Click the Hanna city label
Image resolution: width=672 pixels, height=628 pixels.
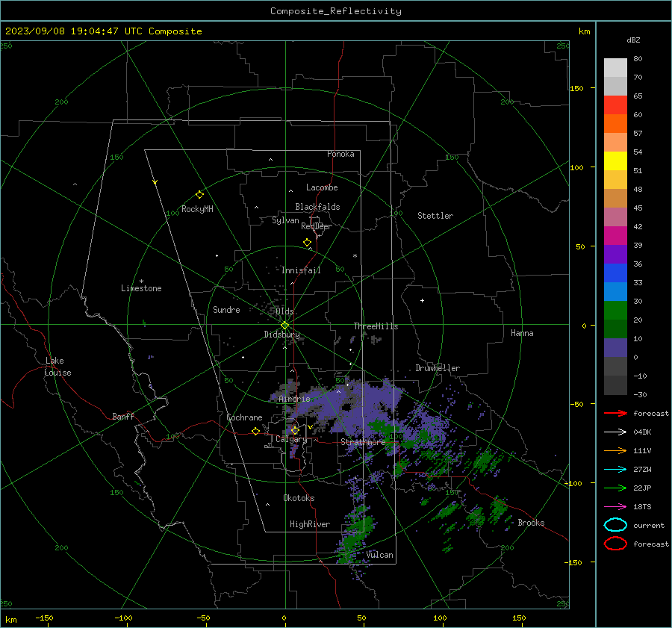pyautogui.click(x=522, y=333)
